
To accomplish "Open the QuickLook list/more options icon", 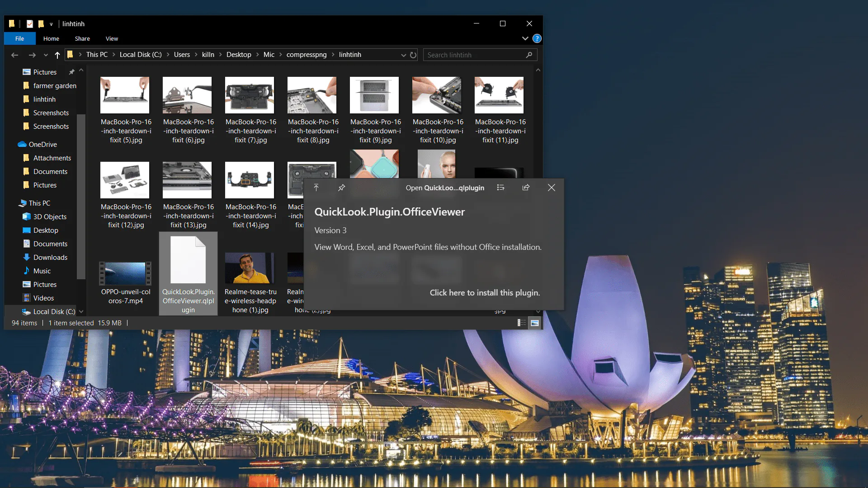I will click(x=500, y=188).
